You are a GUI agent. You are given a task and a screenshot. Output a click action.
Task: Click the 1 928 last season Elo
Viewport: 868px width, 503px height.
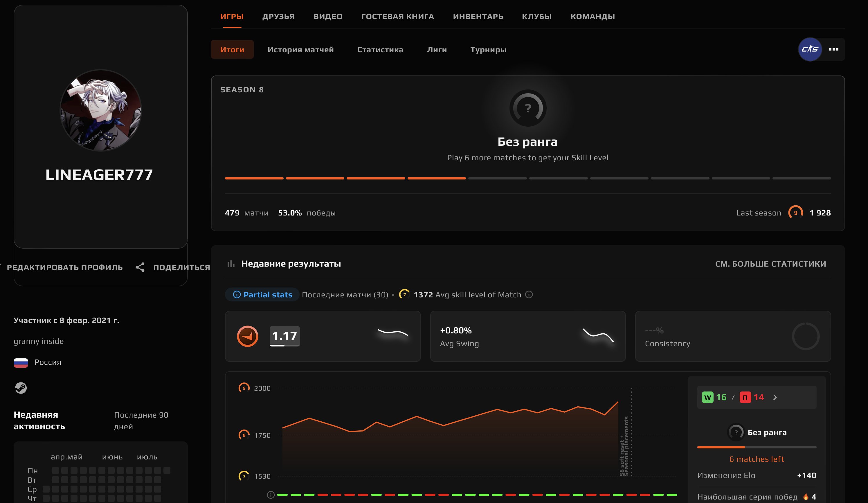pyautogui.click(x=820, y=213)
